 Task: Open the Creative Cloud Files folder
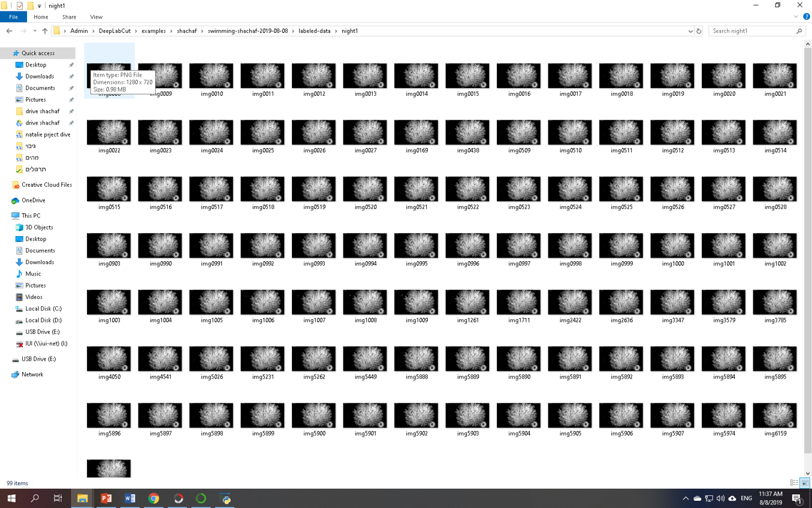click(x=46, y=185)
